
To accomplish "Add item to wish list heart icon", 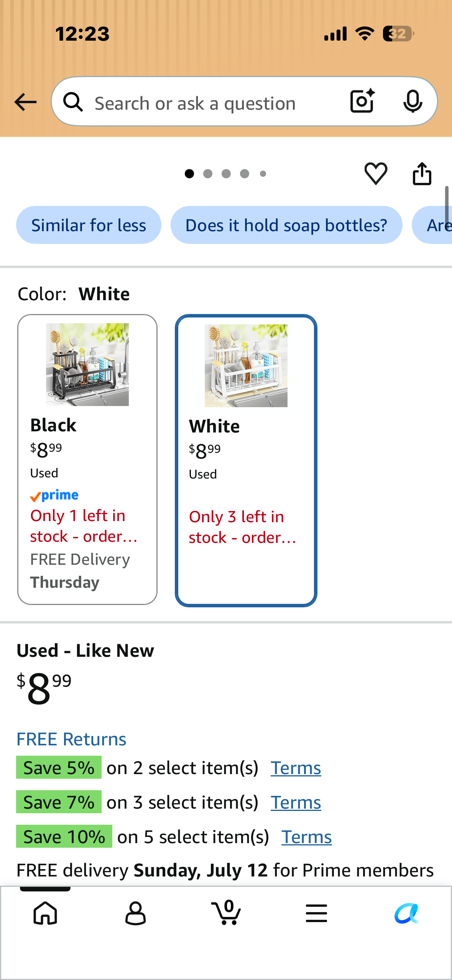I will point(376,174).
